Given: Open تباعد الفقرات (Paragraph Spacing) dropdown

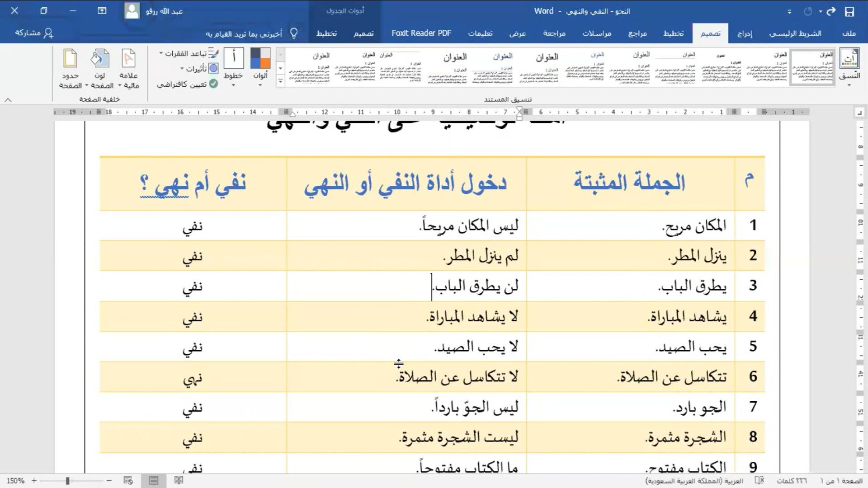Looking at the screenshot, I should tap(189, 54).
